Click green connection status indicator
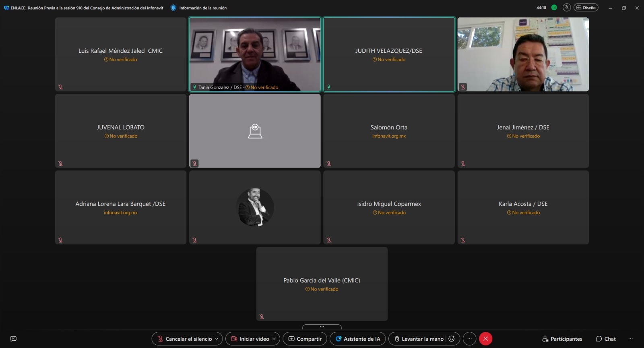Screen dimensions: 644x348 click(554, 7)
